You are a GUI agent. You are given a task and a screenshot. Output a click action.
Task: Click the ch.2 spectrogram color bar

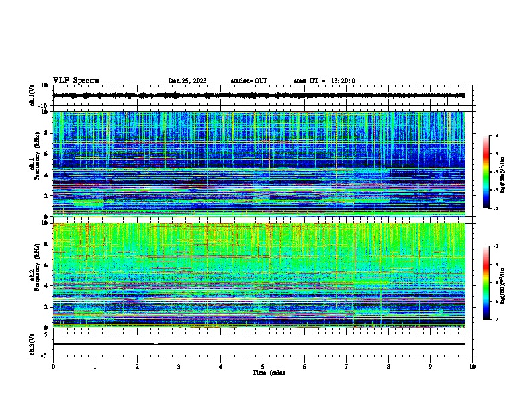(486, 283)
